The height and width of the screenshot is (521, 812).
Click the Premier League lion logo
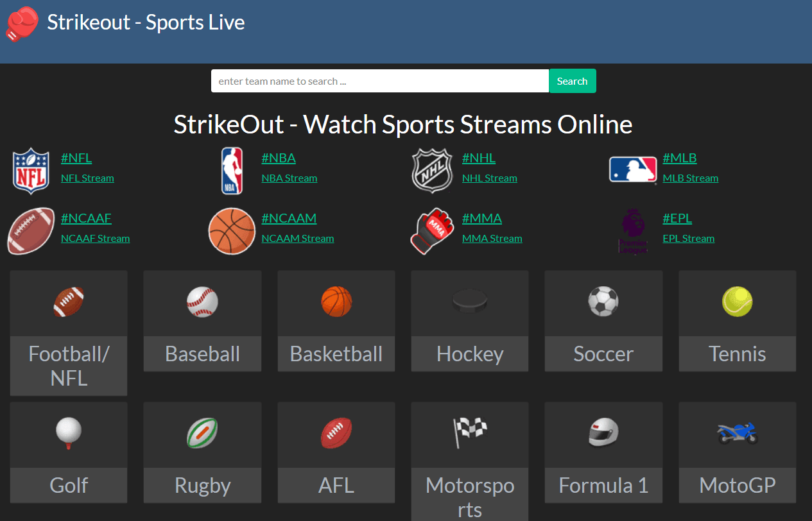click(633, 231)
